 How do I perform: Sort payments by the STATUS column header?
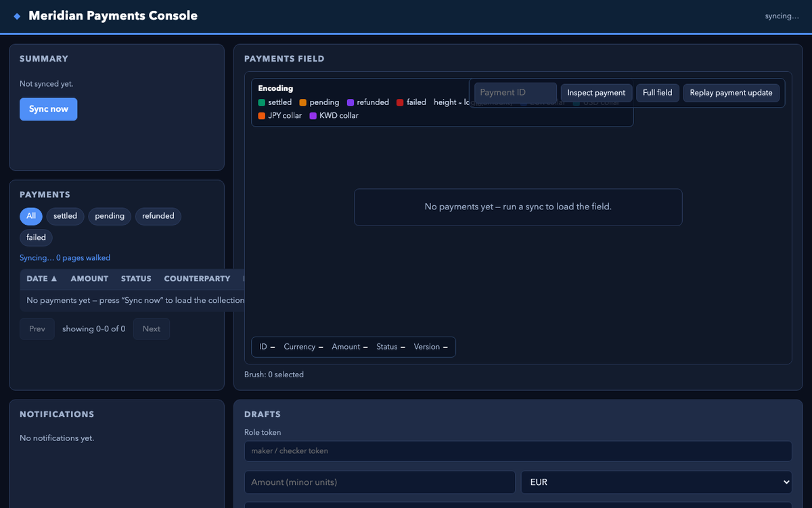136,278
